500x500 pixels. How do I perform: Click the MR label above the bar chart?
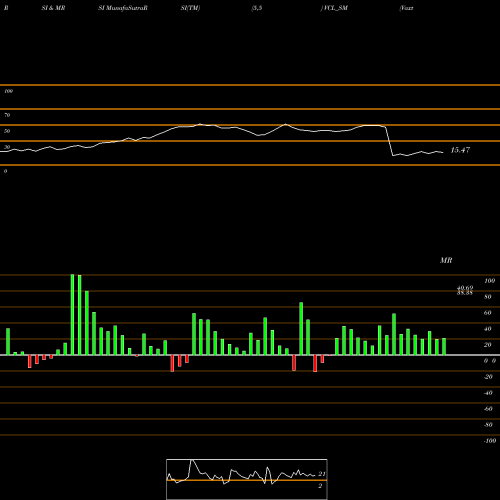tap(446, 260)
